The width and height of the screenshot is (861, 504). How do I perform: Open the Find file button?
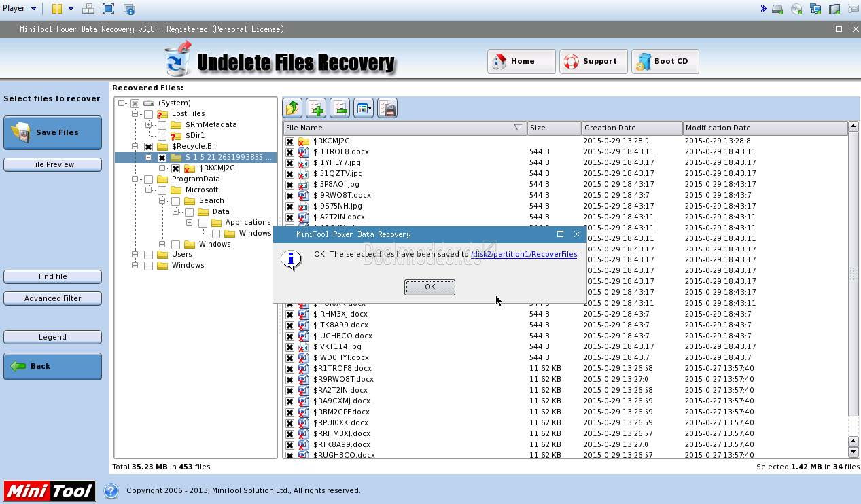tap(52, 276)
